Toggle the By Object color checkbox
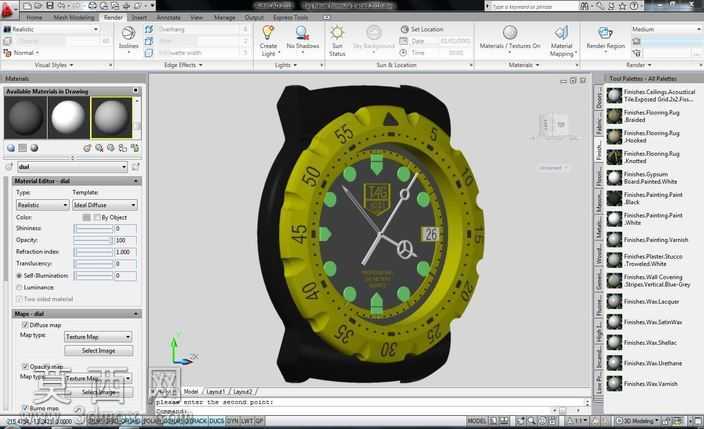This screenshot has width=704, height=429. 97,217
